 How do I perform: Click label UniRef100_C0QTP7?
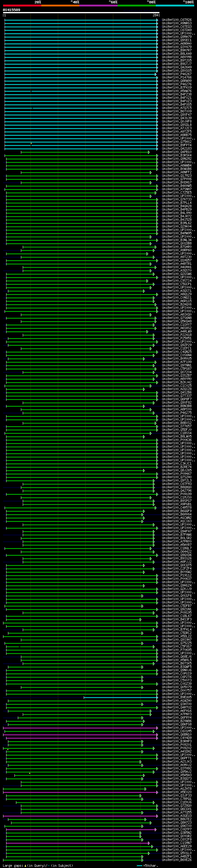pyautogui.click(x=177, y=829)
